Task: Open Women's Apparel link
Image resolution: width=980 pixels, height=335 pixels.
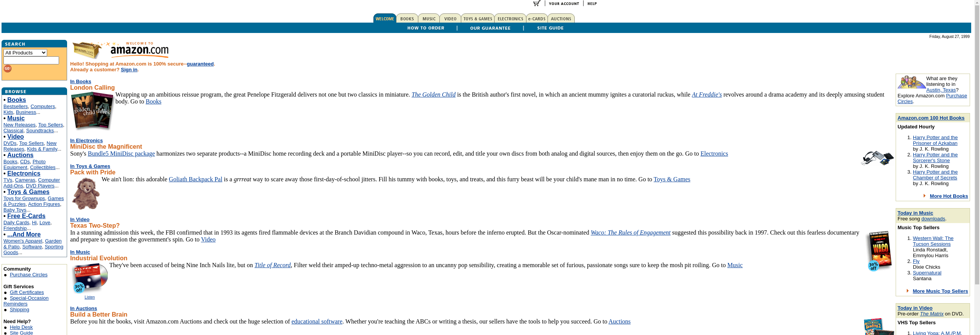Action: (23, 241)
